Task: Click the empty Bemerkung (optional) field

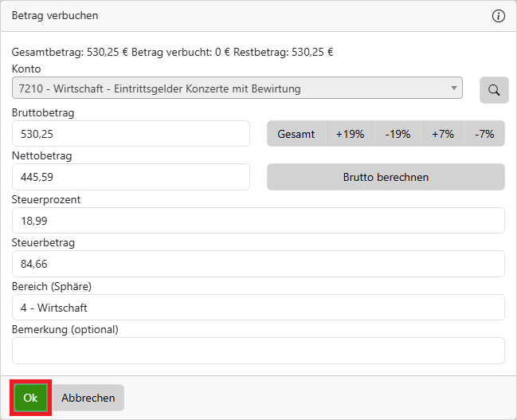Action: coord(258,350)
